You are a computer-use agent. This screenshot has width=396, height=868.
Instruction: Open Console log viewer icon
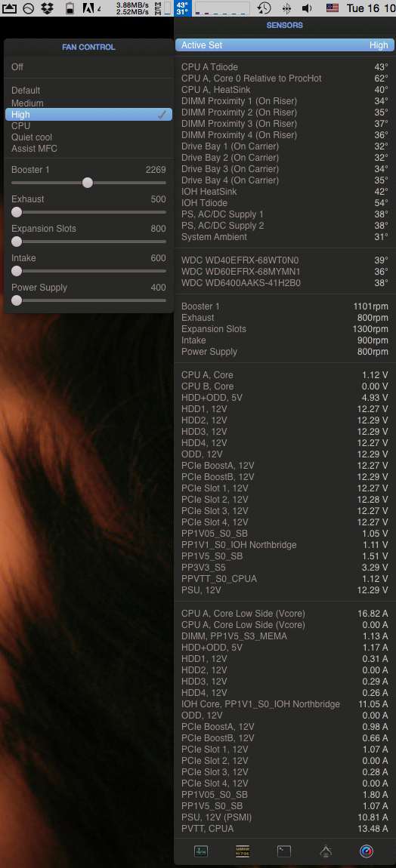coord(243,851)
